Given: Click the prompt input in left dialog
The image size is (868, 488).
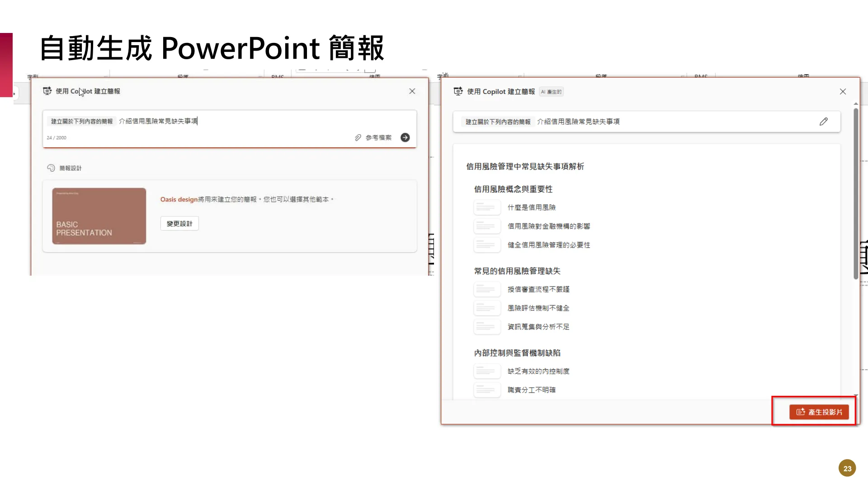Looking at the screenshot, I should (x=229, y=129).
